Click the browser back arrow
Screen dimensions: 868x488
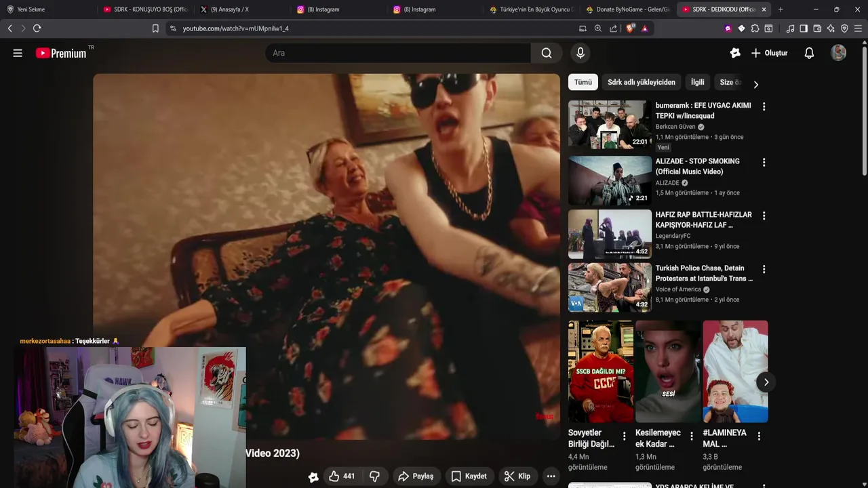(x=9, y=28)
